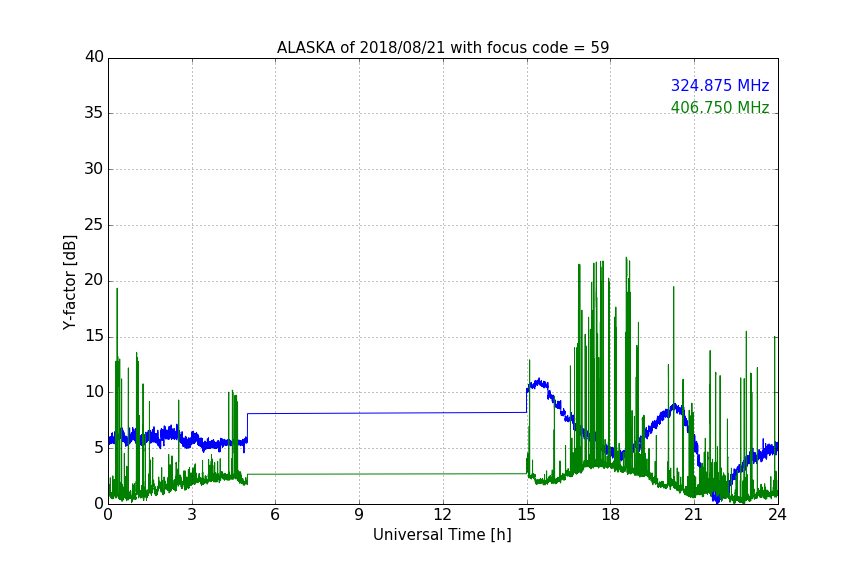Click the y-axis tick label 5
Viewport: 864px width, 576px height.
coord(99,448)
